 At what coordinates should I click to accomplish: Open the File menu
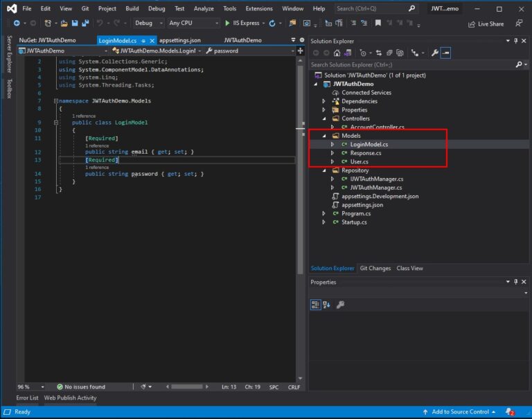pos(27,8)
